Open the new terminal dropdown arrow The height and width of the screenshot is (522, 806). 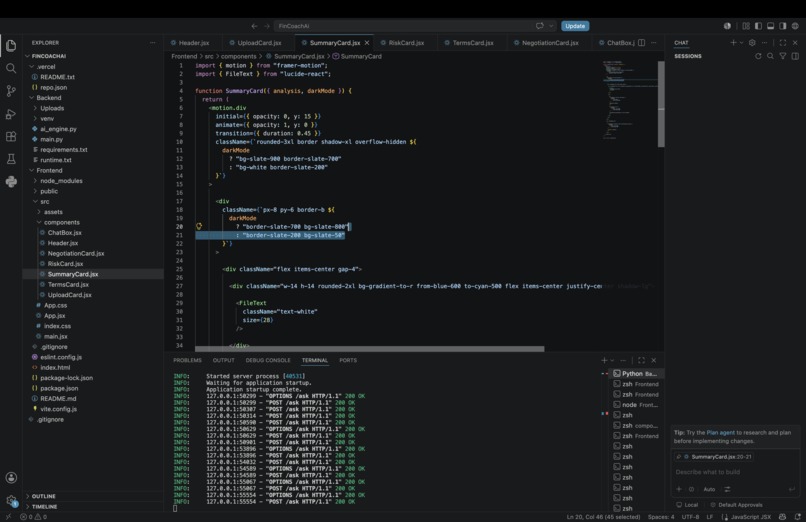(612, 360)
